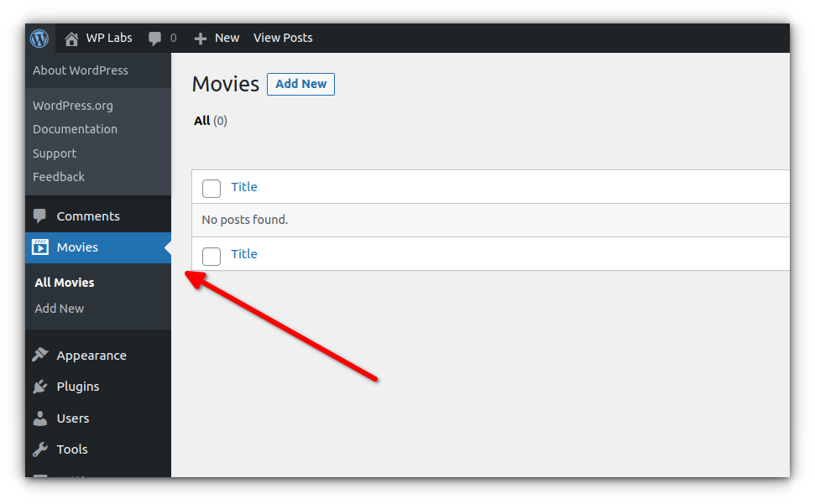Screen dimensions: 815x504
Task: Open Plugins menu
Action: [78, 386]
